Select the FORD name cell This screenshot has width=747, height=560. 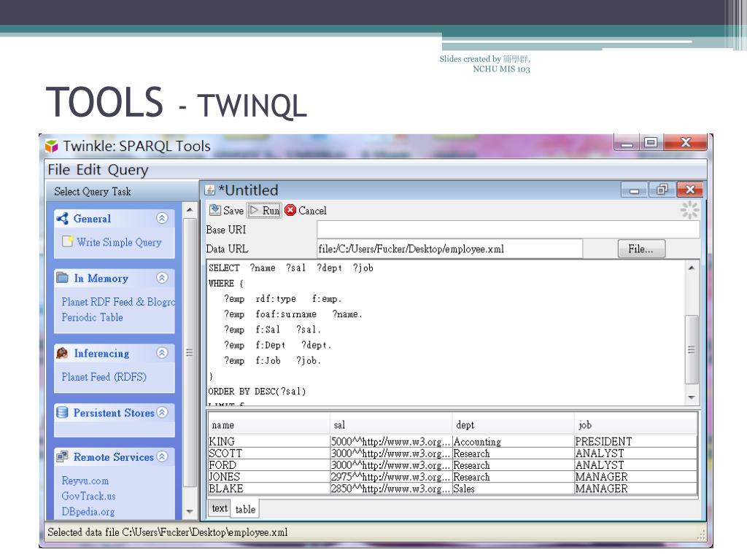(x=269, y=464)
